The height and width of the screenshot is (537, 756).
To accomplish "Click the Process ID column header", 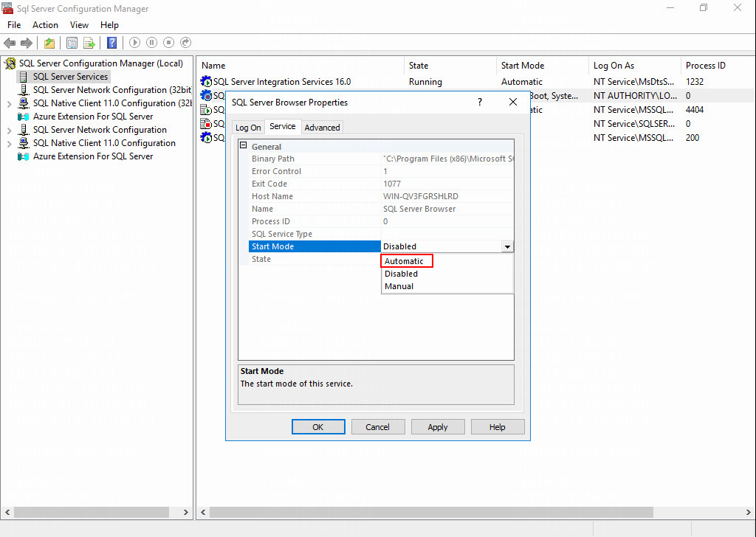I will point(718,66).
